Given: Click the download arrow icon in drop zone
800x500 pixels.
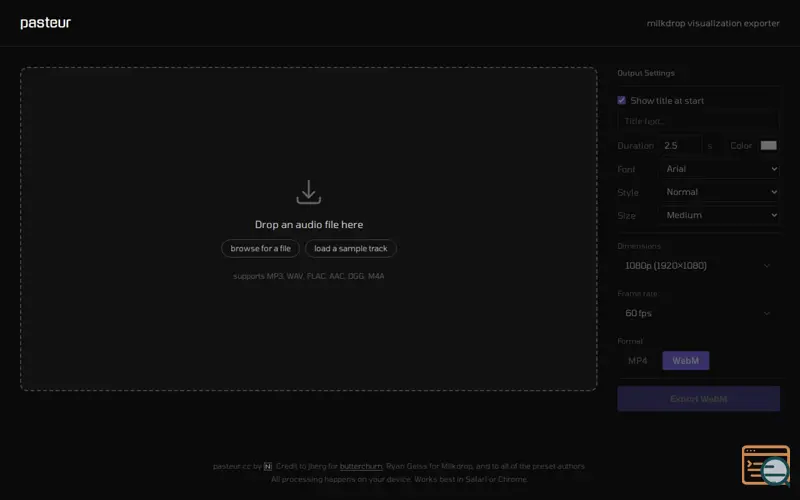Looking at the screenshot, I should click(309, 192).
